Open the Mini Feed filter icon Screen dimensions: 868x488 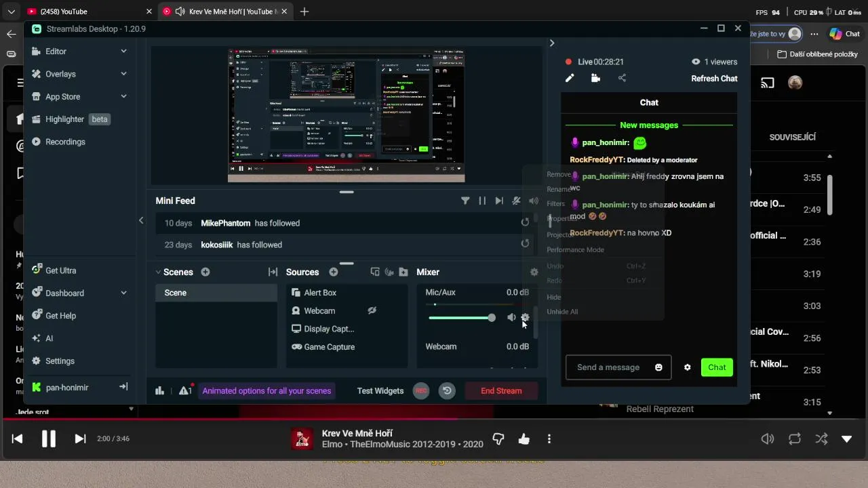(x=465, y=201)
